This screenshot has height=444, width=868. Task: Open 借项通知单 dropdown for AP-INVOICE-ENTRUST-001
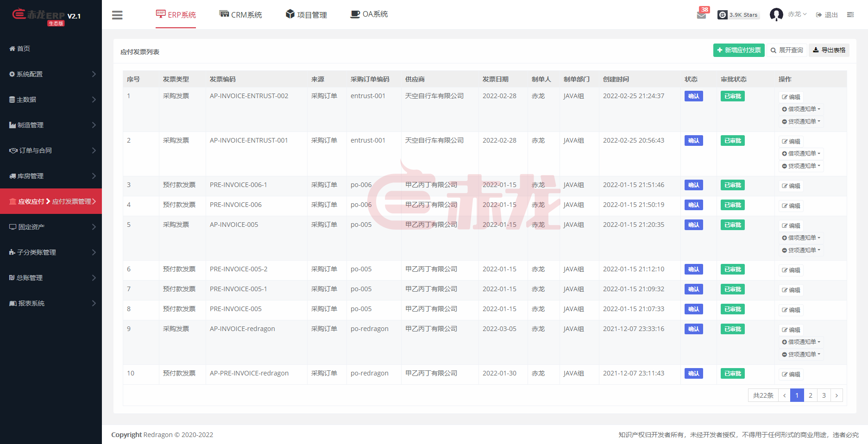pyautogui.click(x=801, y=154)
